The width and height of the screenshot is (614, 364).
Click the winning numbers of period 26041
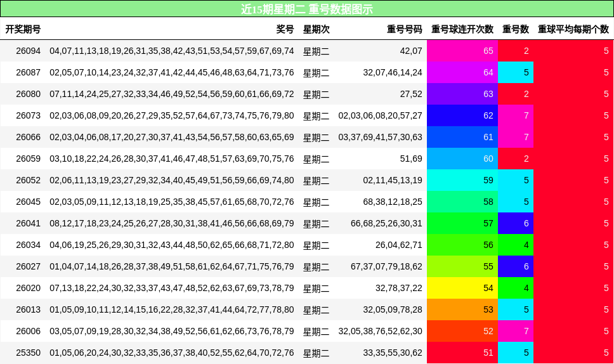pos(171,223)
